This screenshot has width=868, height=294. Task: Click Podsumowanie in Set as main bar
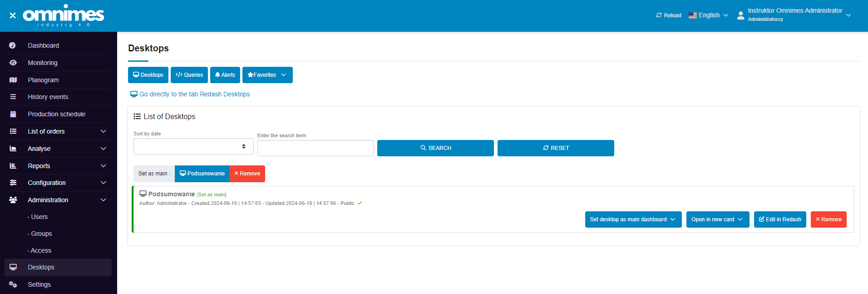click(202, 174)
